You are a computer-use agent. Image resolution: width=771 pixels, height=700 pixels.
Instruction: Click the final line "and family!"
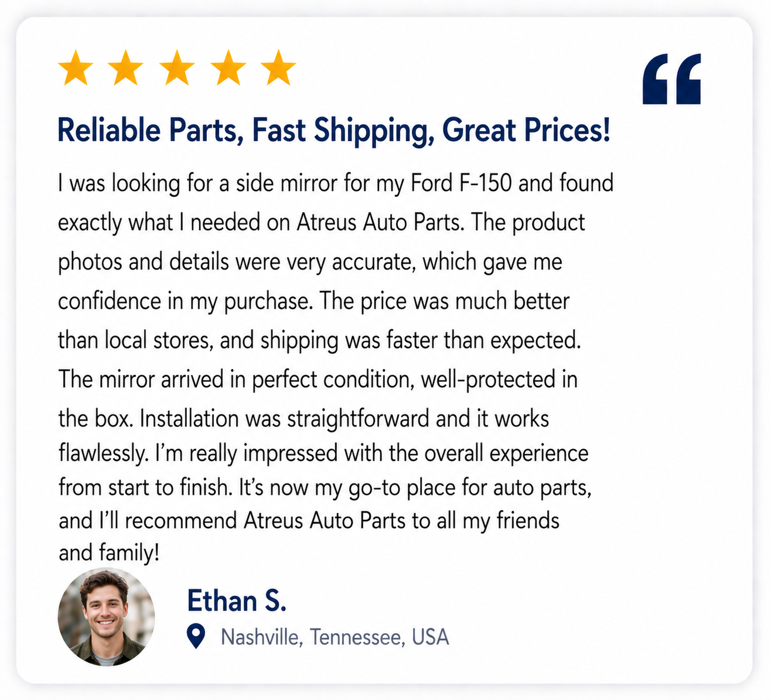[109, 552]
